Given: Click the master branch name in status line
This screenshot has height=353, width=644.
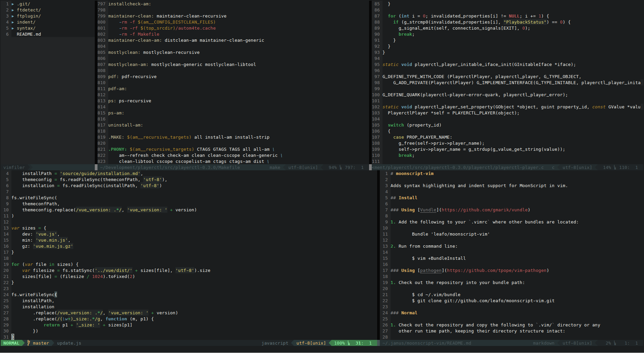Looking at the screenshot, I should pos(41,343).
